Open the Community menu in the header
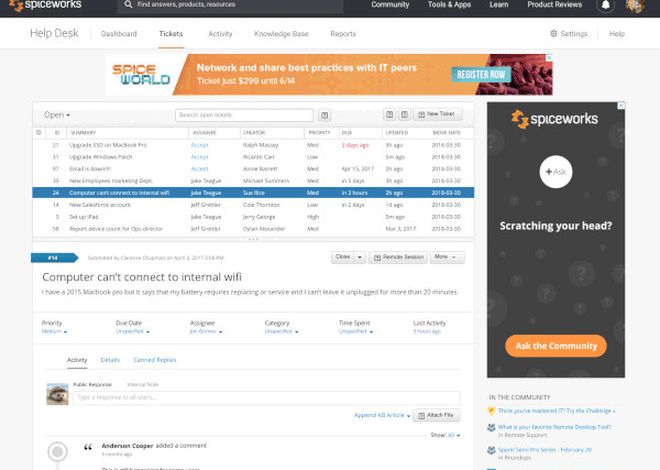The width and height of the screenshot is (660, 470). click(x=390, y=5)
